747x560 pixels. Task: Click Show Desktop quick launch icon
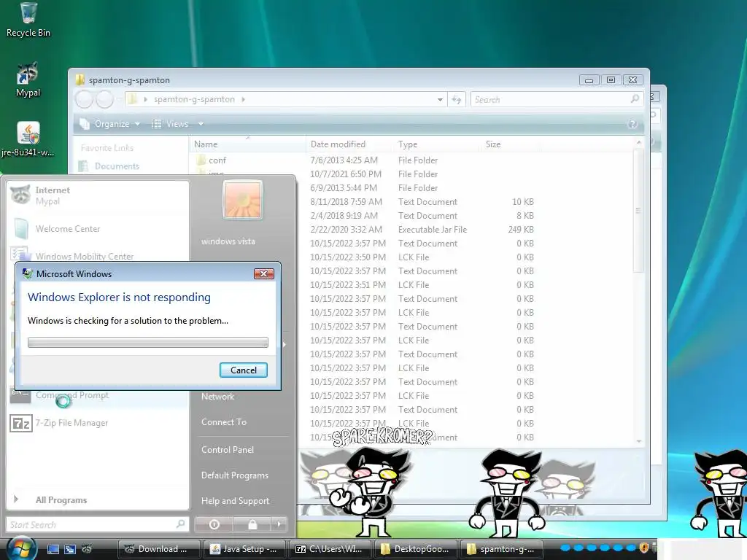pyautogui.click(x=53, y=549)
